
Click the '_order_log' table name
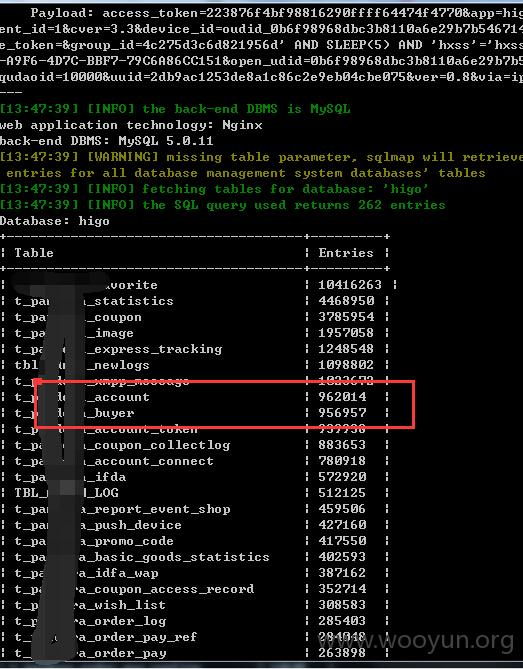tap(90, 621)
